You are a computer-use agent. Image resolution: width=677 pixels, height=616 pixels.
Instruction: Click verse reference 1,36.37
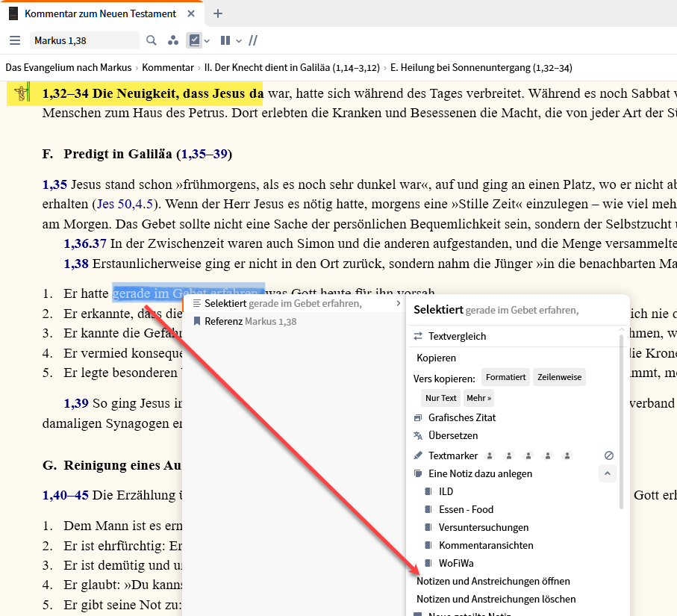pyautogui.click(x=85, y=243)
